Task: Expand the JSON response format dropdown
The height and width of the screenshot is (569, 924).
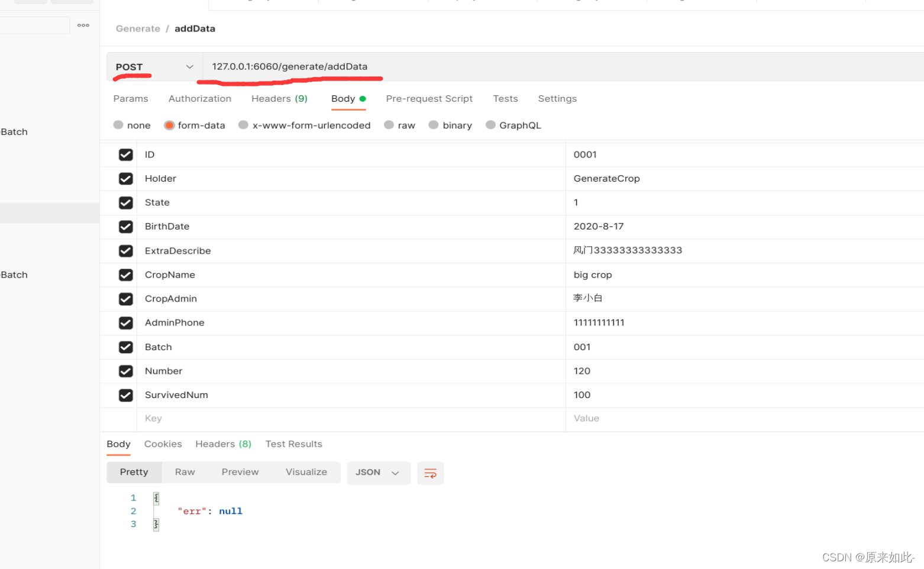Action: (379, 473)
